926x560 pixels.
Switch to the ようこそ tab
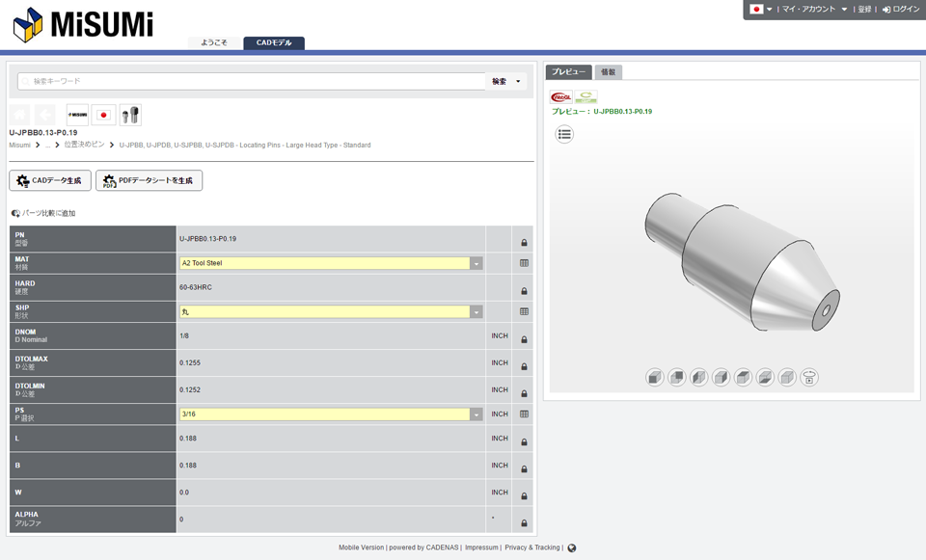214,43
